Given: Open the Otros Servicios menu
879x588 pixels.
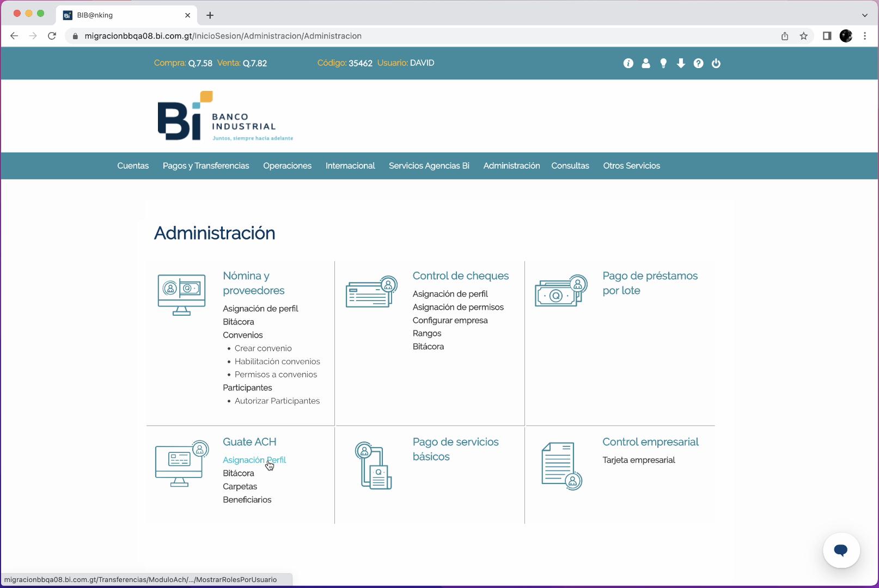Looking at the screenshot, I should 632,166.
